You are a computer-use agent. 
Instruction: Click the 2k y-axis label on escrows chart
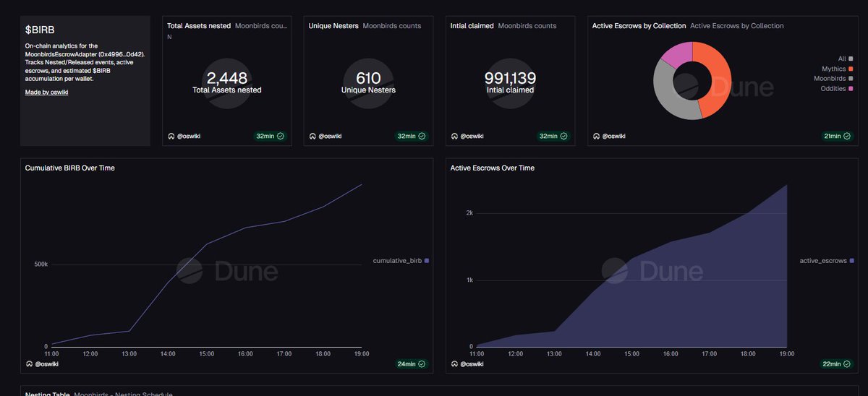(x=469, y=213)
